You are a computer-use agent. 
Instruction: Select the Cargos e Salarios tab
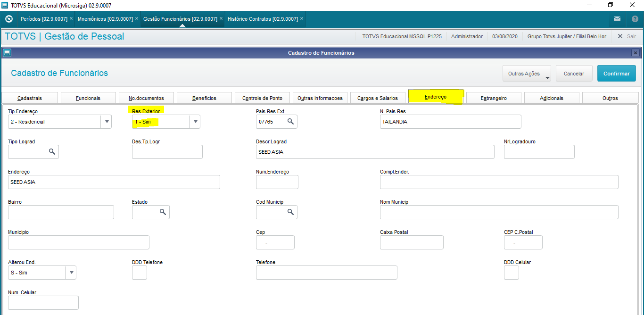(378, 98)
